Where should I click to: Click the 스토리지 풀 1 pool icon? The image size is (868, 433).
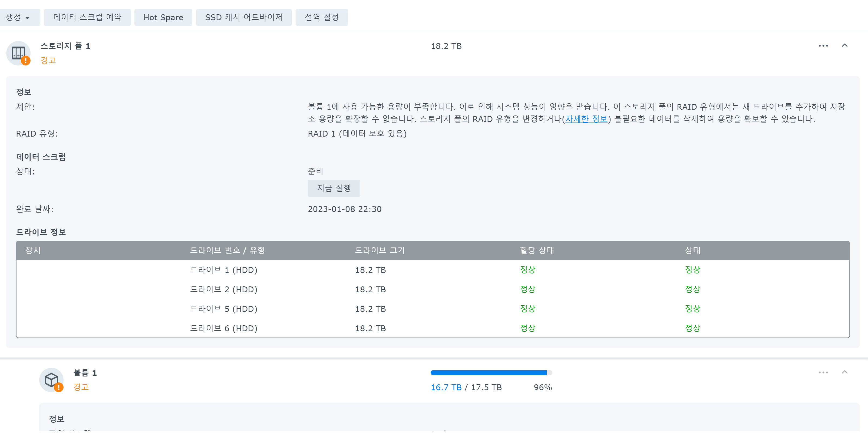pos(19,53)
